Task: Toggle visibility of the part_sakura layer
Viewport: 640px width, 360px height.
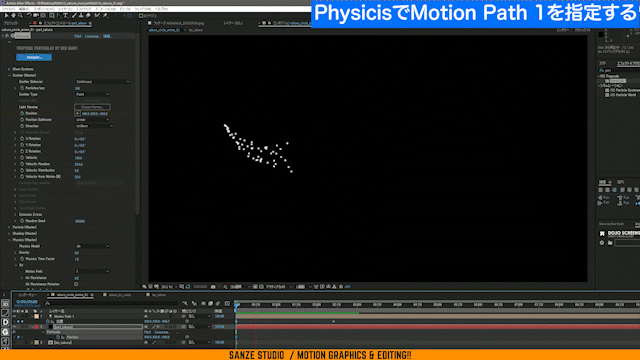Action: pyautogui.click(x=15, y=327)
